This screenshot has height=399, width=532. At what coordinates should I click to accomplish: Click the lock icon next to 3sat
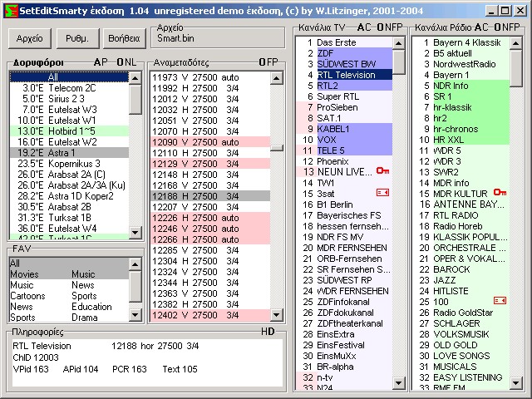pos(382,193)
